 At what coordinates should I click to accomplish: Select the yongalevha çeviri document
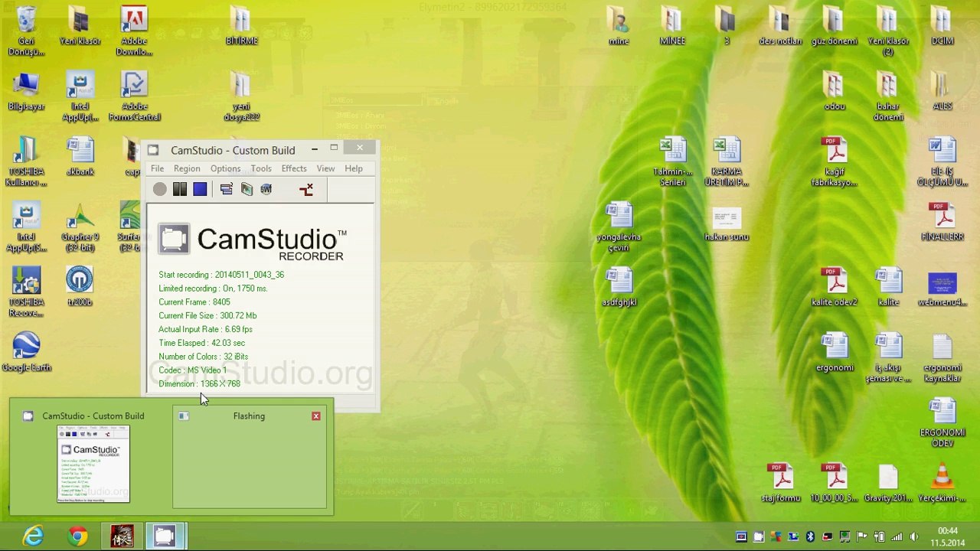619,227
